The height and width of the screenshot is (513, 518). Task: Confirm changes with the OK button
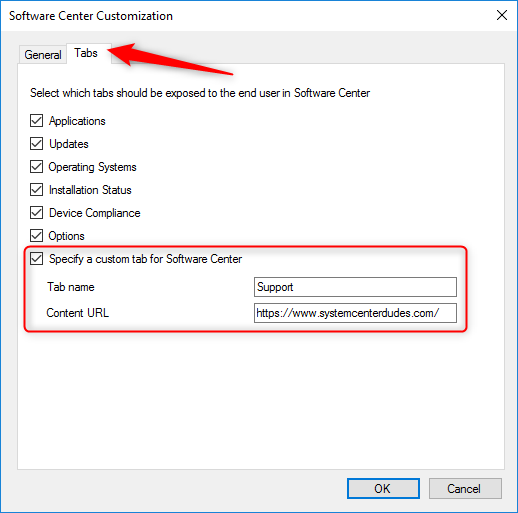point(383,489)
